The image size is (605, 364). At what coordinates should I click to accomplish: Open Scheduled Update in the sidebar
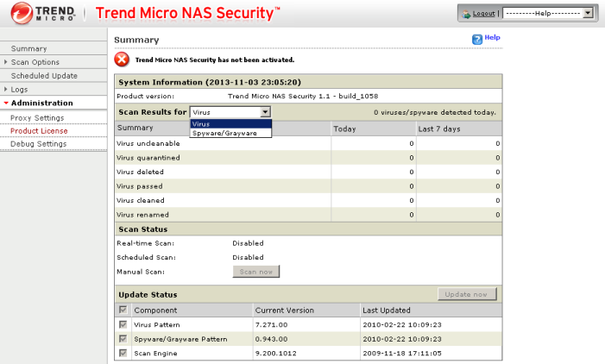[44, 76]
